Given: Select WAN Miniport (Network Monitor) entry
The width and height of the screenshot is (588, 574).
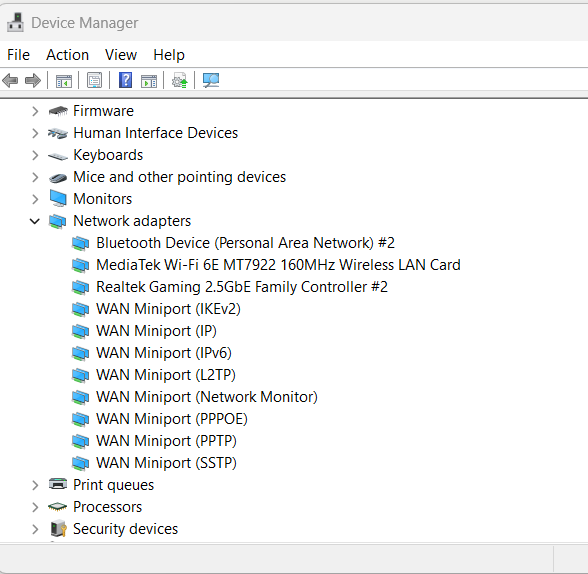Looking at the screenshot, I should pyautogui.click(x=207, y=397).
